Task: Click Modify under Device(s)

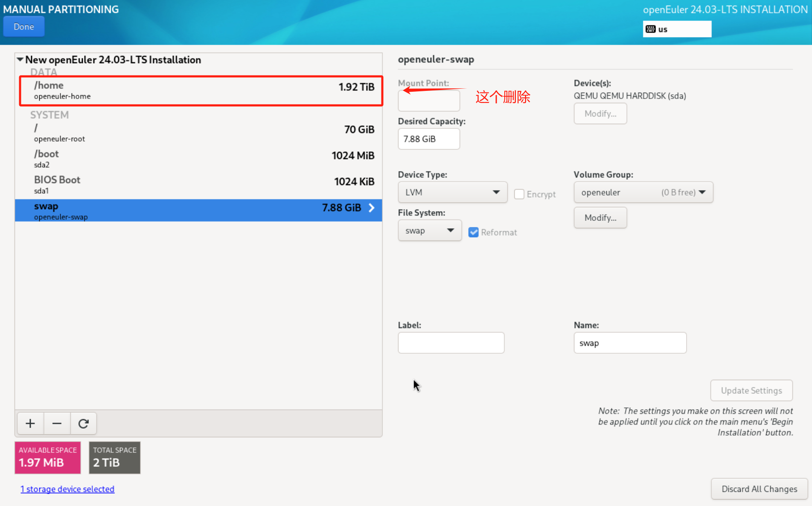Action: (600, 113)
